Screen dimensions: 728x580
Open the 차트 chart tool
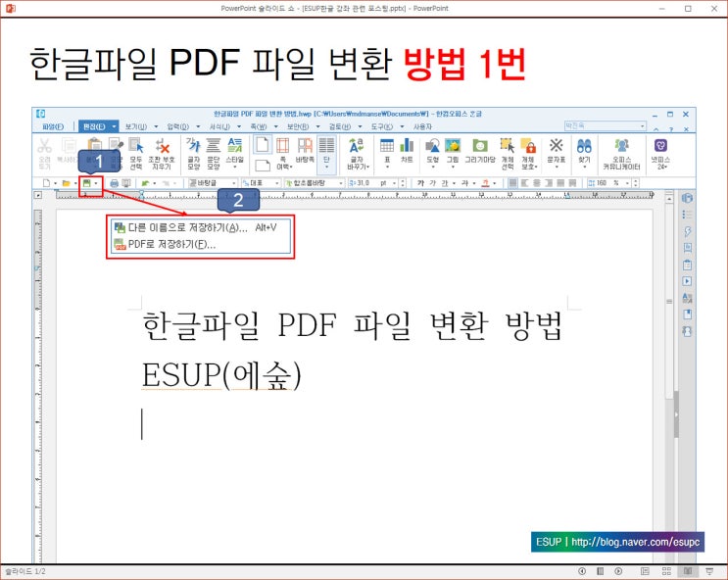(407, 151)
